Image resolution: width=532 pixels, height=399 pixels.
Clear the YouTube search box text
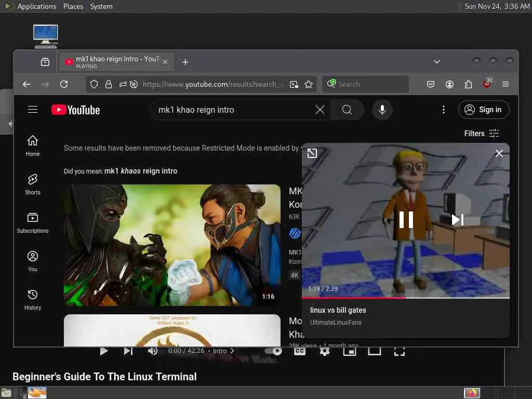(x=320, y=110)
